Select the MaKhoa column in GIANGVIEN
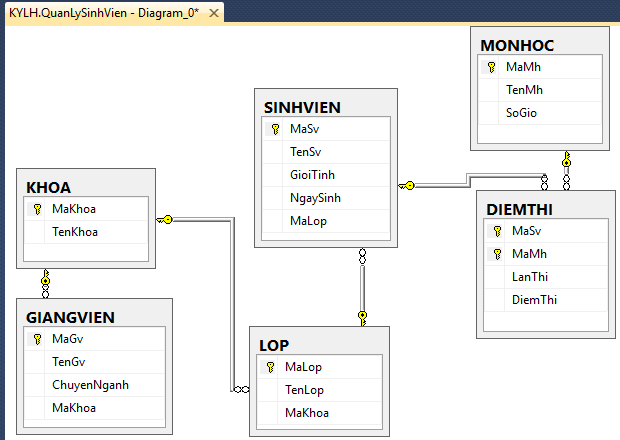This screenshot has width=620, height=440. [95, 408]
